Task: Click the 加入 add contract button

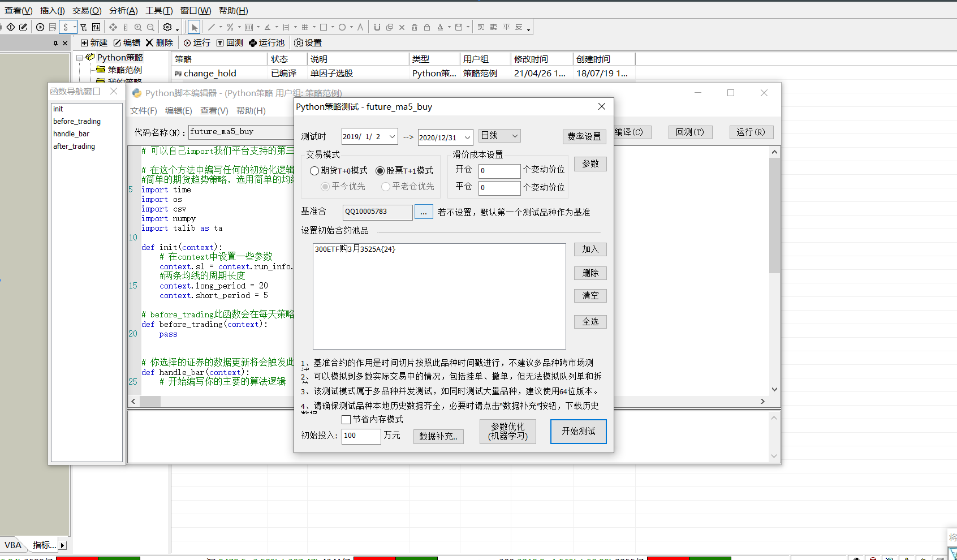Action: 590,249
